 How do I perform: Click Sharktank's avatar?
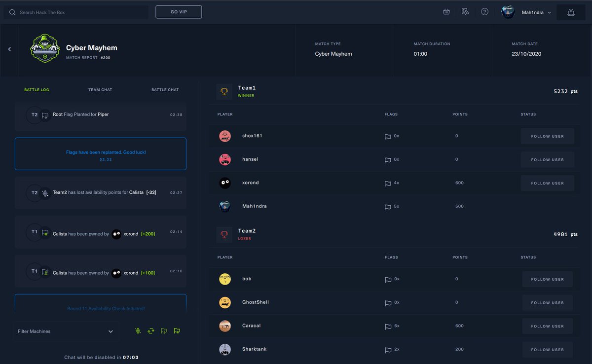click(225, 349)
